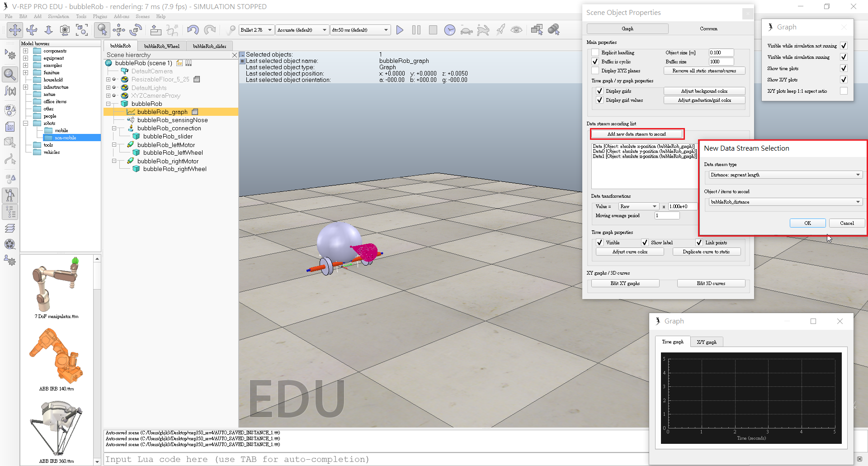This screenshot has width=868, height=466.
Task: Uncheck Buffer is cyclic
Action: click(x=595, y=62)
